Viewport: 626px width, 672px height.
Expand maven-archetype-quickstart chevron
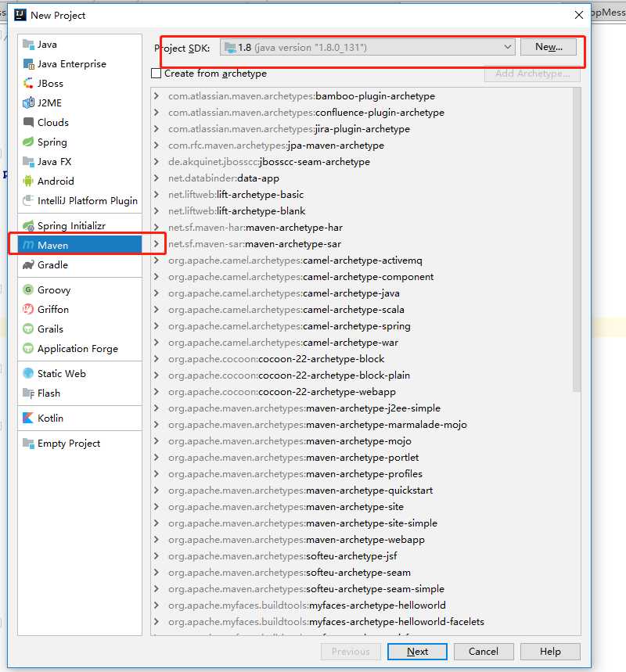tap(156, 491)
